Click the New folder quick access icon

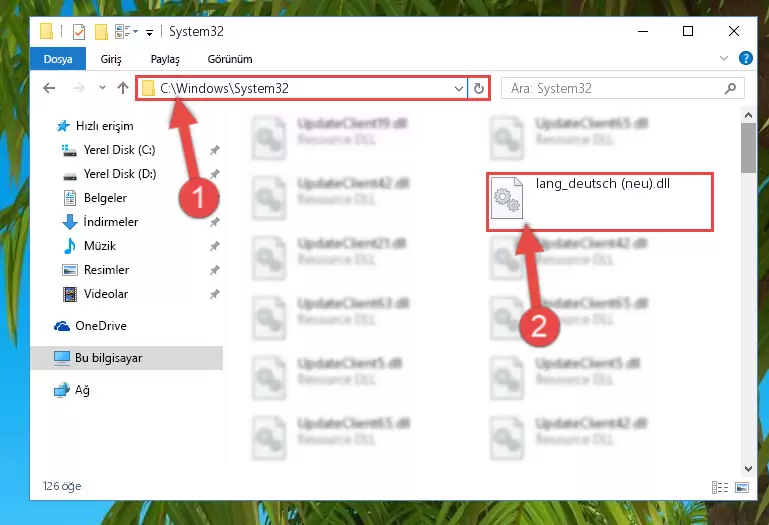pos(101,32)
